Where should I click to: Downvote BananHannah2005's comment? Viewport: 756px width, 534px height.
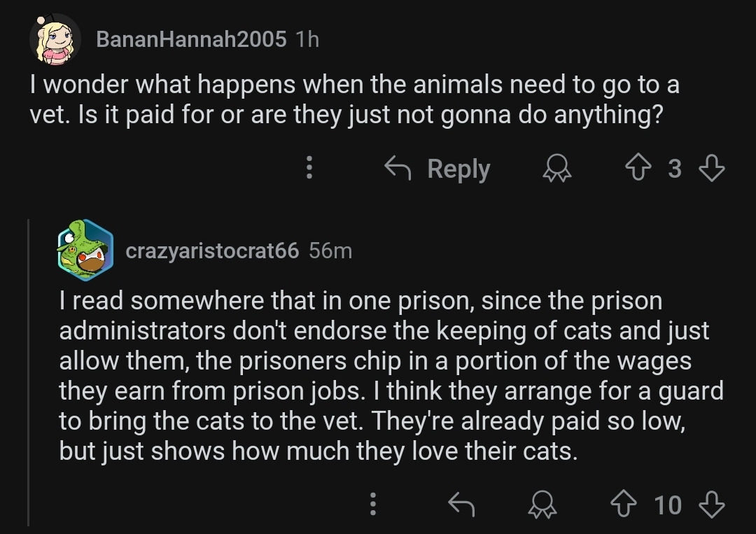(x=711, y=169)
